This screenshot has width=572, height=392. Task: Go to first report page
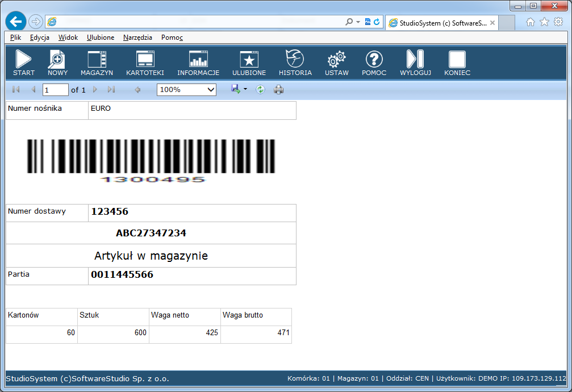pos(16,89)
